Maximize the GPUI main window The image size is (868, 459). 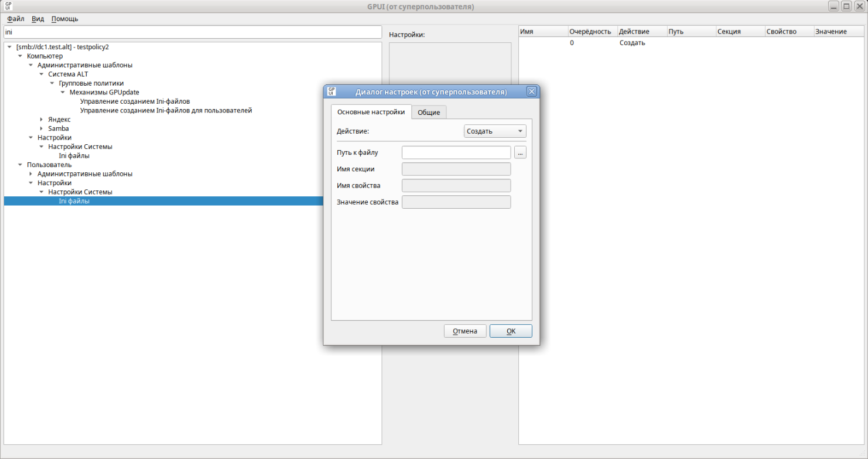pyautogui.click(x=846, y=6)
